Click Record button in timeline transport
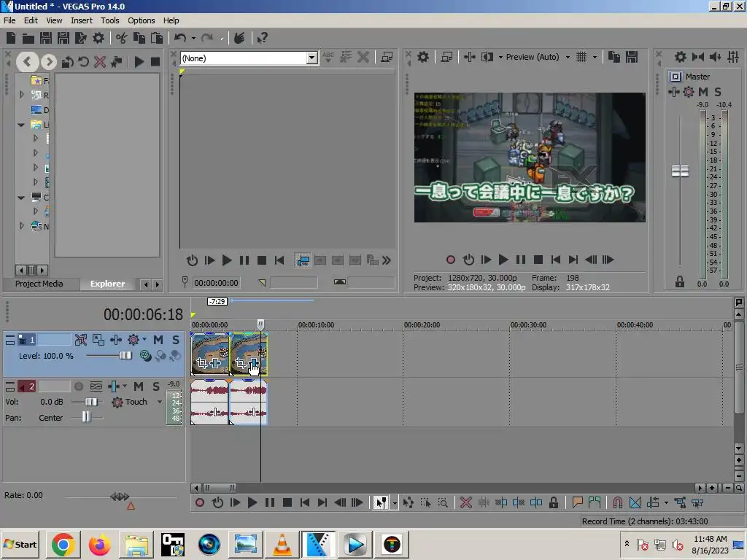Image resolution: width=747 pixels, height=560 pixels. (200, 502)
